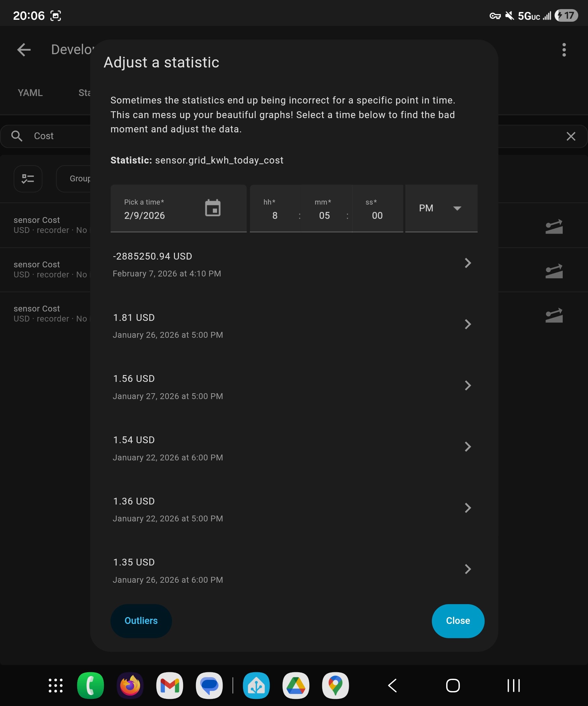Open Google Maps from the dock
Screen dimensions: 588x706
click(x=336, y=686)
